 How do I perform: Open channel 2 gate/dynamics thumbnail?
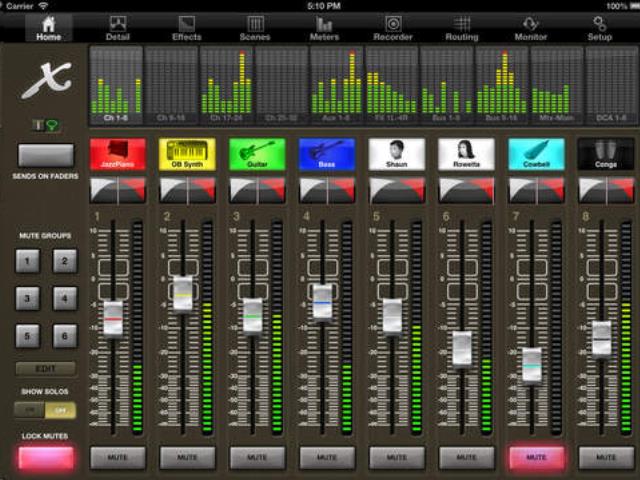[187, 190]
